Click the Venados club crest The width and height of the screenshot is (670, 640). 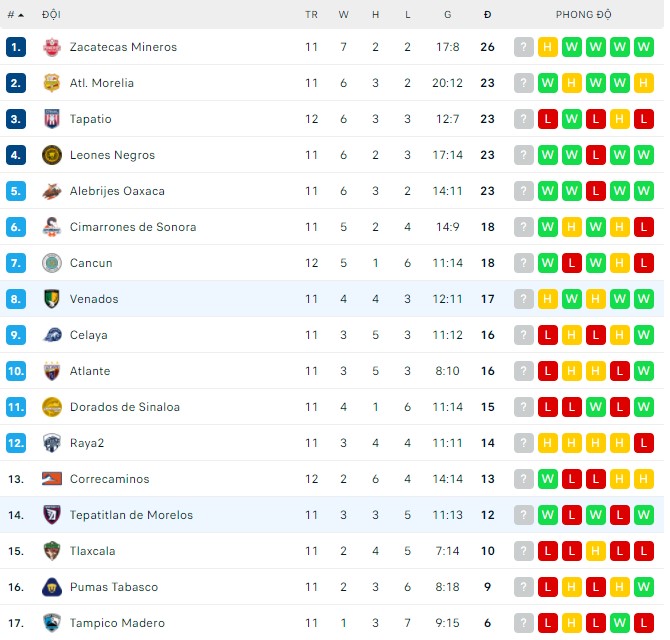click(52, 299)
